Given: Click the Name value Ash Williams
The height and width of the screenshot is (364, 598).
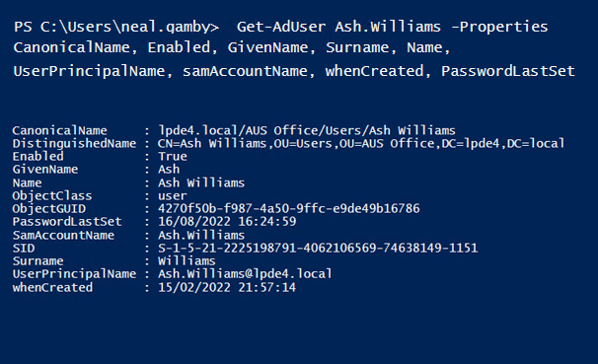Looking at the screenshot, I should tap(201, 182).
